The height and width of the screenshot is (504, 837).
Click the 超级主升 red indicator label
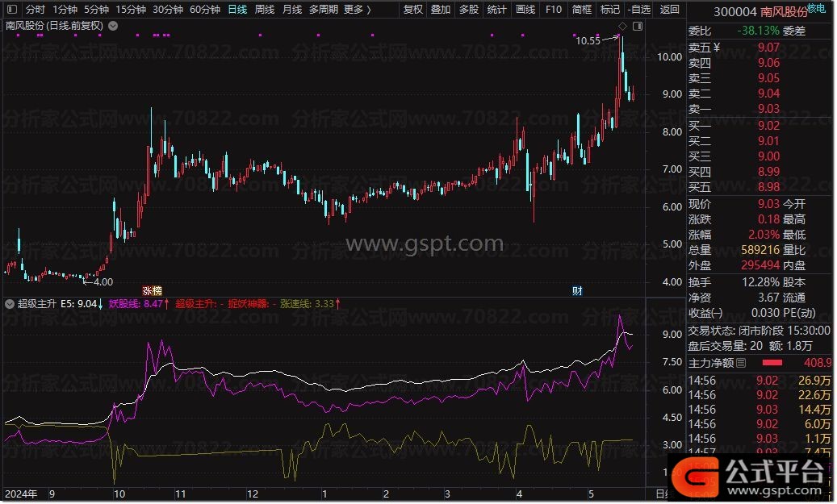198,304
